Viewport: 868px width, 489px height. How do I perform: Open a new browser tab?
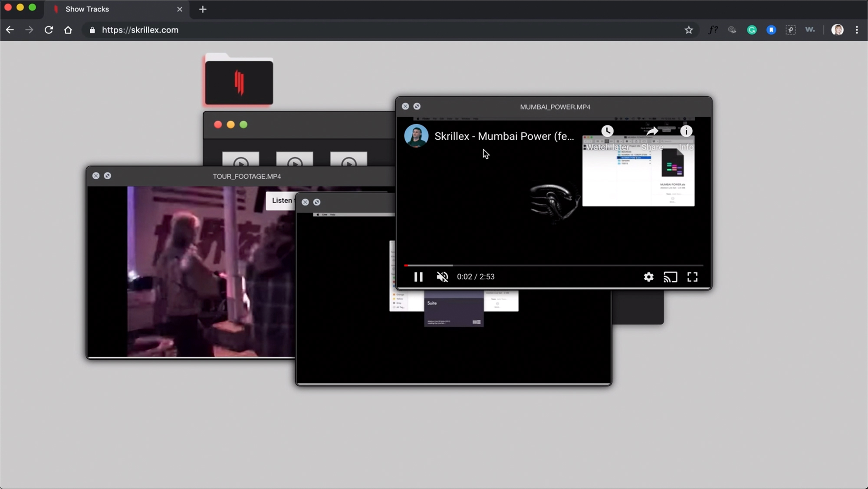point(203,9)
